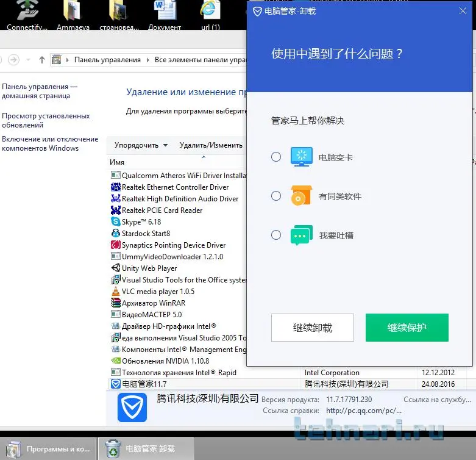The width and height of the screenshot is (476, 460).
Task: Click the Synaptics Pointing Device Driver icon
Action: (116, 245)
